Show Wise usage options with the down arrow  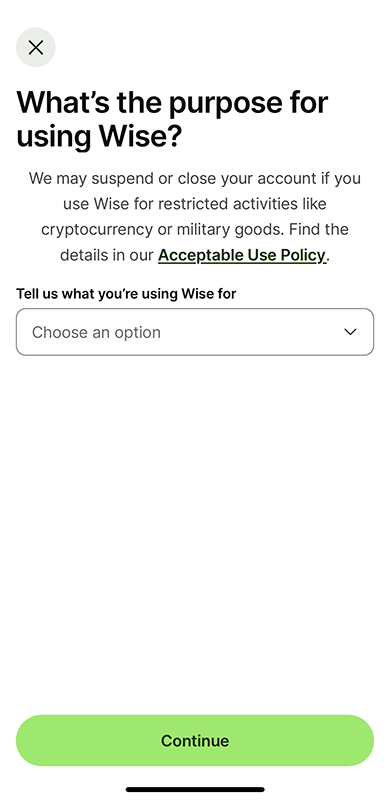[350, 332]
